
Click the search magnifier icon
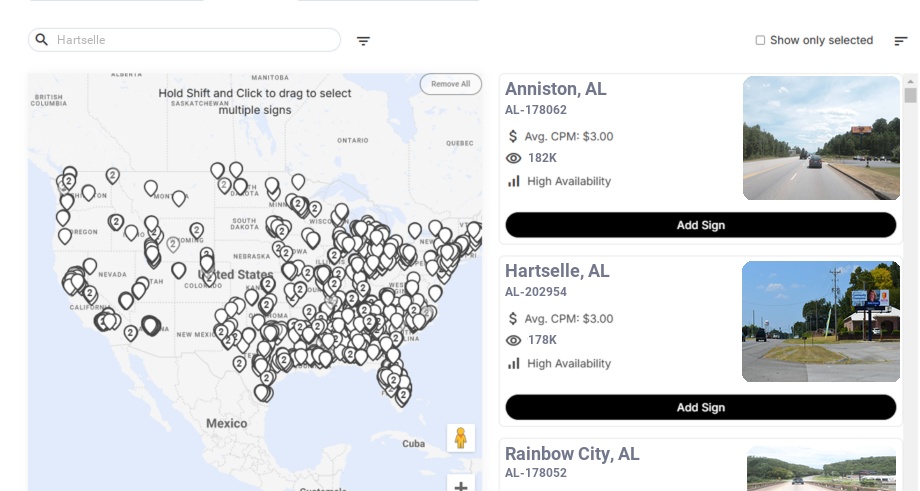[42, 40]
